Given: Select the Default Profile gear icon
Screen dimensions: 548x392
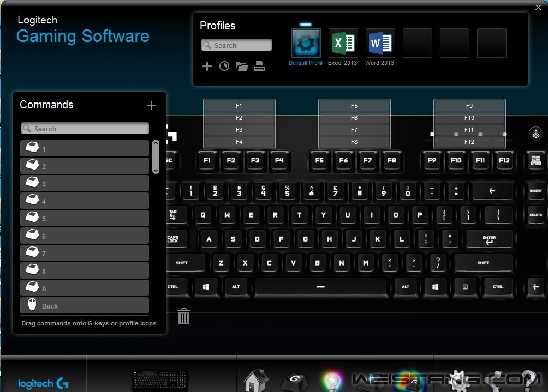Looking at the screenshot, I should (x=306, y=43).
